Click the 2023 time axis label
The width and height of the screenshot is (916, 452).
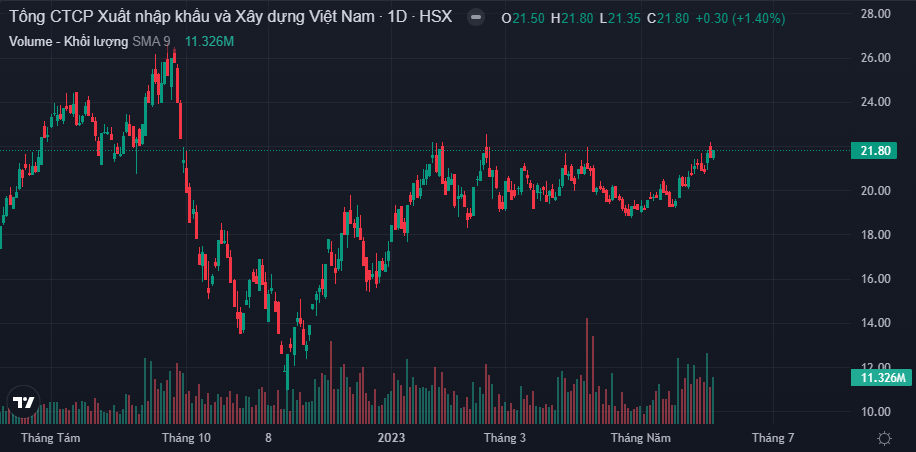391,438
